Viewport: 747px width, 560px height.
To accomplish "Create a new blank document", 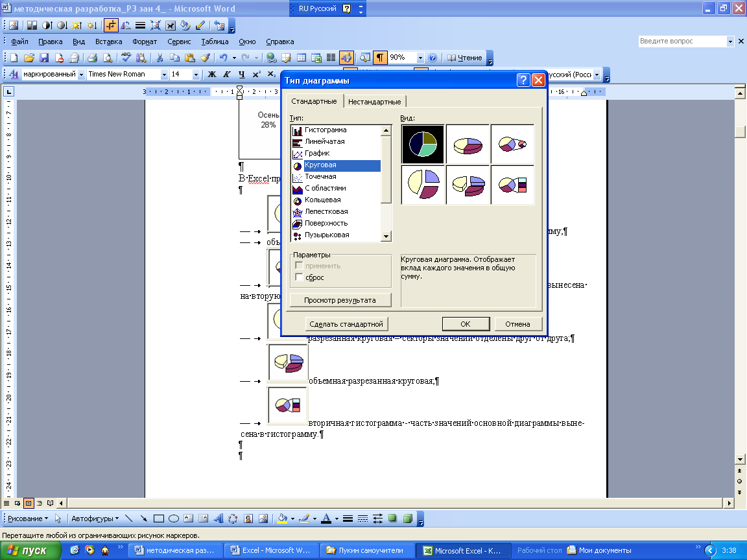I will 14,58.
